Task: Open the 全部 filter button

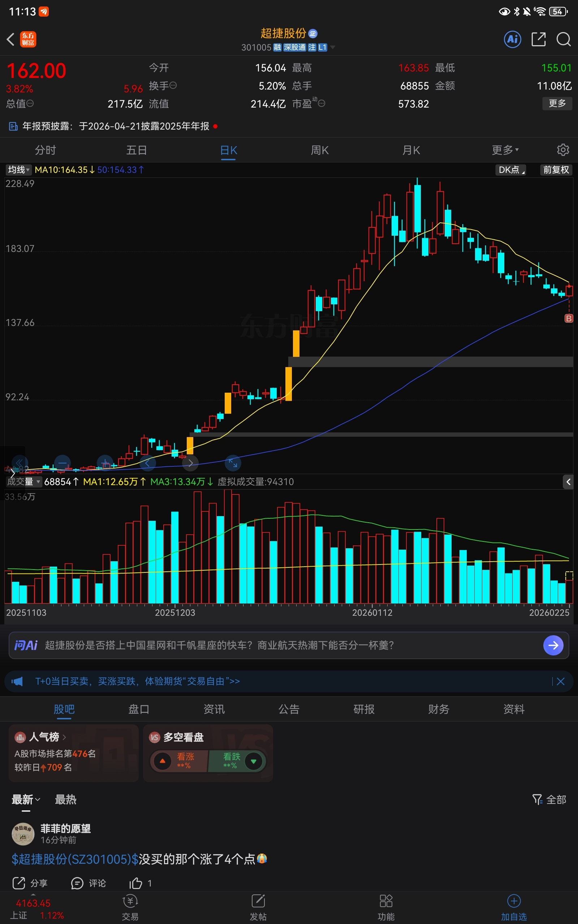Action: point(549,799)
